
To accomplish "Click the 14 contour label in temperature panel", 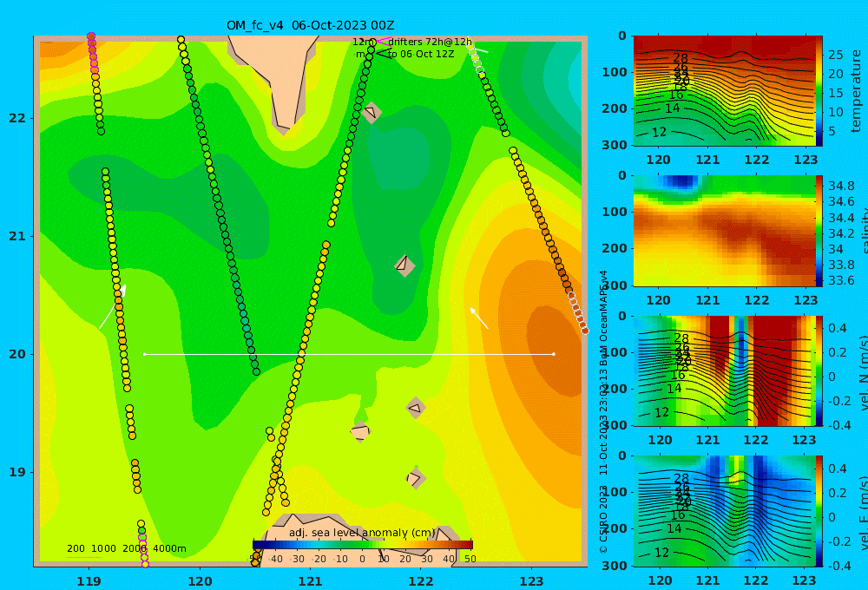I will (x=672, y=108).
